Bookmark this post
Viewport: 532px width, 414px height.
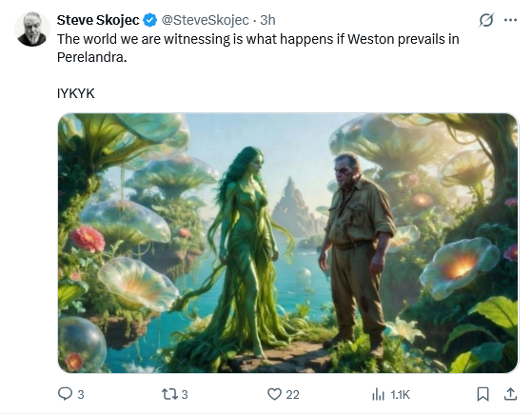coord(483,394)
